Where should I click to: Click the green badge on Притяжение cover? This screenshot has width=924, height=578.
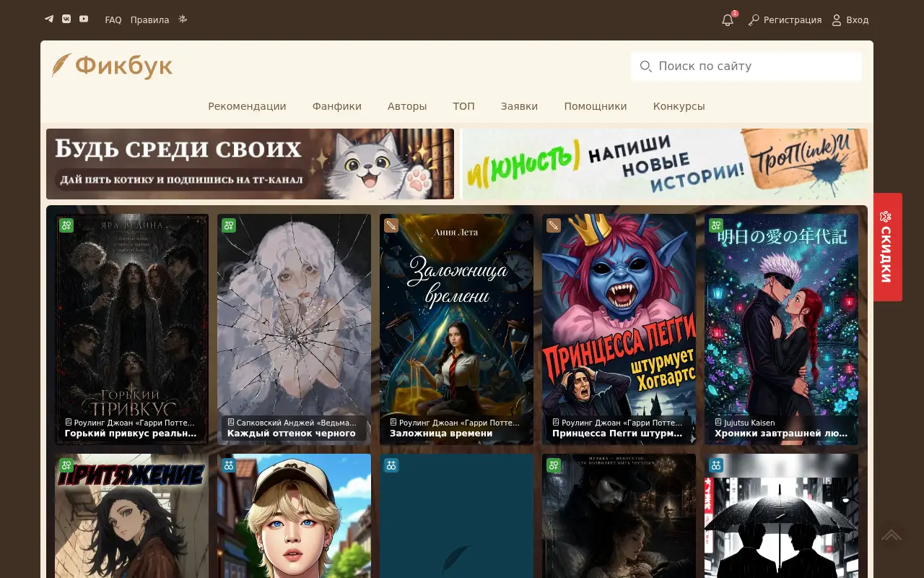pyautogui.click(x=66, y=465)
